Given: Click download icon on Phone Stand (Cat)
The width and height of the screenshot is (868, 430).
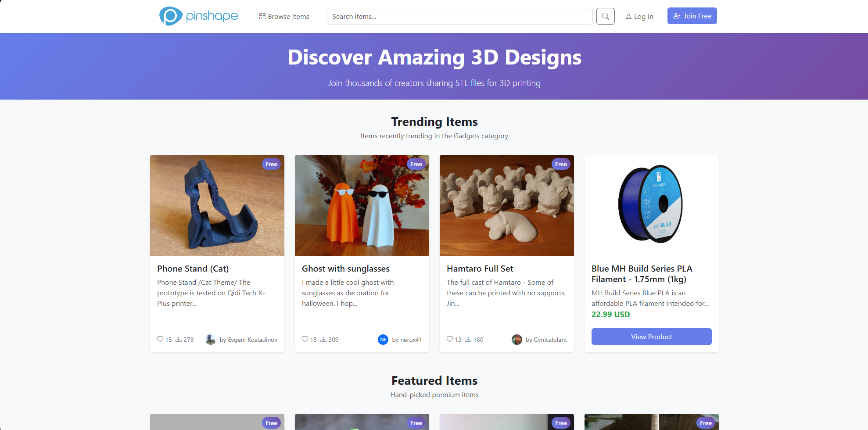Looking at the screenshot, I should (x=179, y=339).
